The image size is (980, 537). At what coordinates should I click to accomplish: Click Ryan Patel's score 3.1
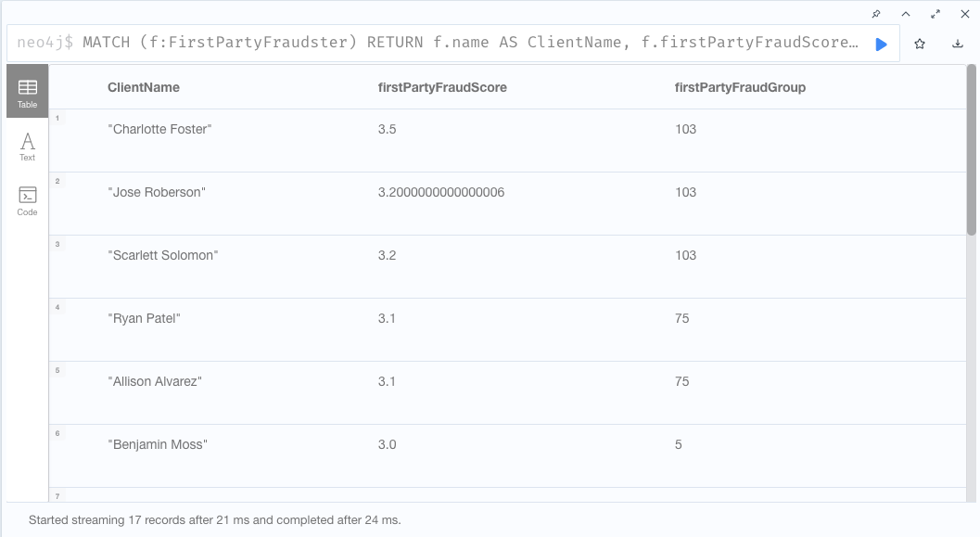[x=387, y=319]
